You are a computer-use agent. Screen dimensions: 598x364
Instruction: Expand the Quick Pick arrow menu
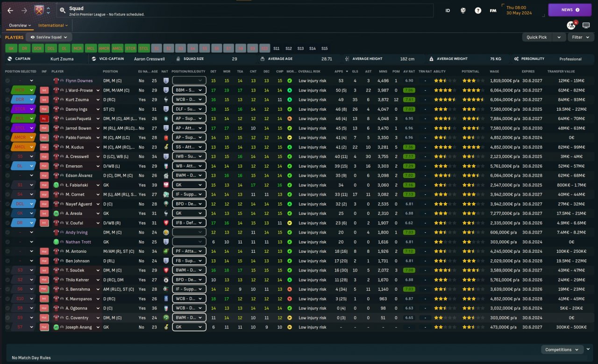coord(559,37)
